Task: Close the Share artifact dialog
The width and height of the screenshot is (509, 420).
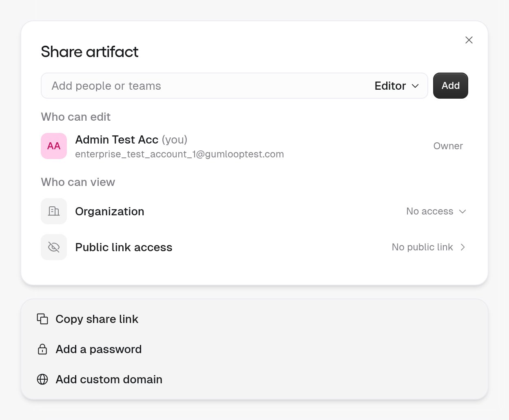Action: pos(469,40)
